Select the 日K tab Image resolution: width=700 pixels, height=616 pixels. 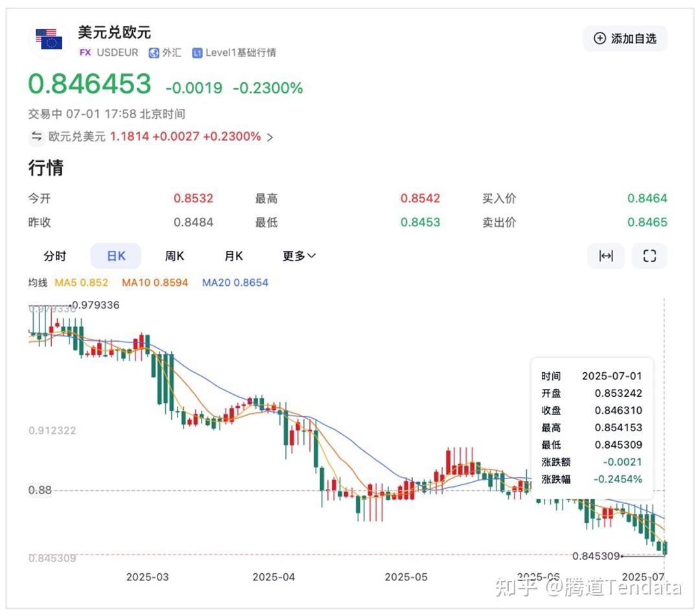coord(116,256)
